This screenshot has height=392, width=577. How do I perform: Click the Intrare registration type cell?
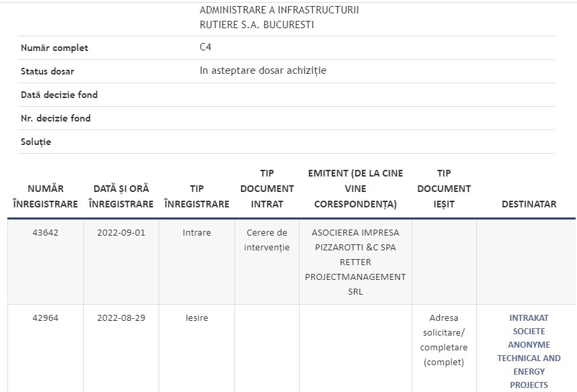pyautogui.click(x=197, y=233)
